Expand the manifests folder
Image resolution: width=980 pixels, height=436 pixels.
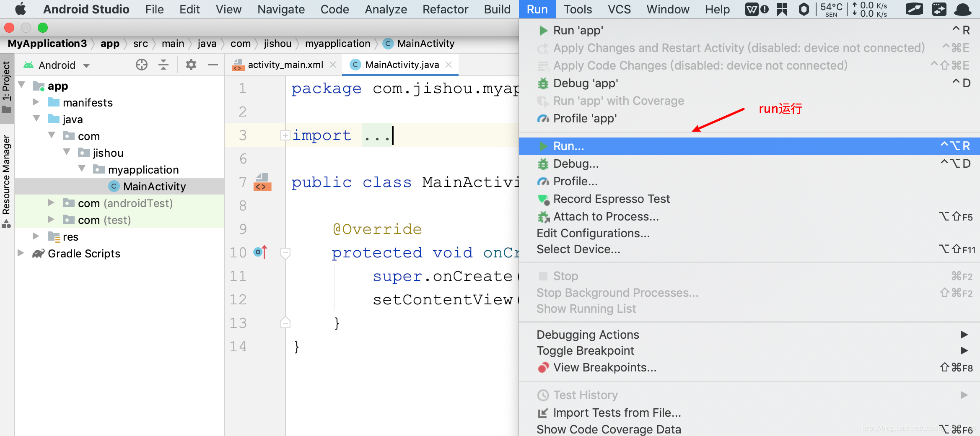(x=36, y=102)
